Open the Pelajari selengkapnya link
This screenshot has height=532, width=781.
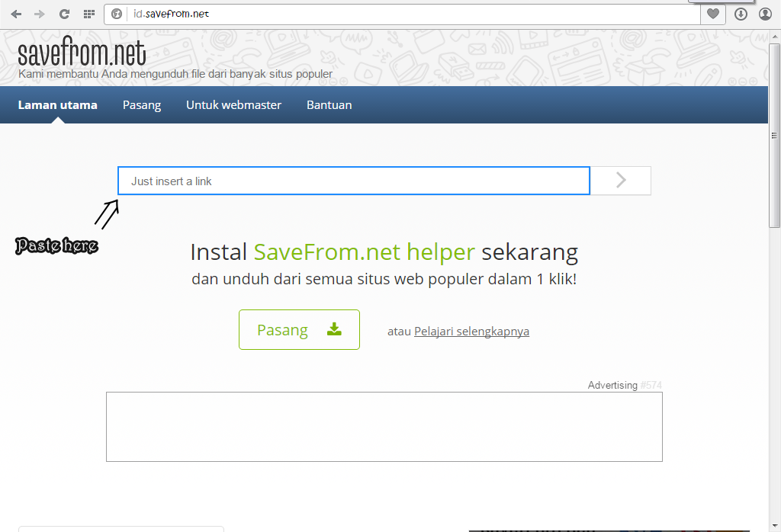pos(471,332)
